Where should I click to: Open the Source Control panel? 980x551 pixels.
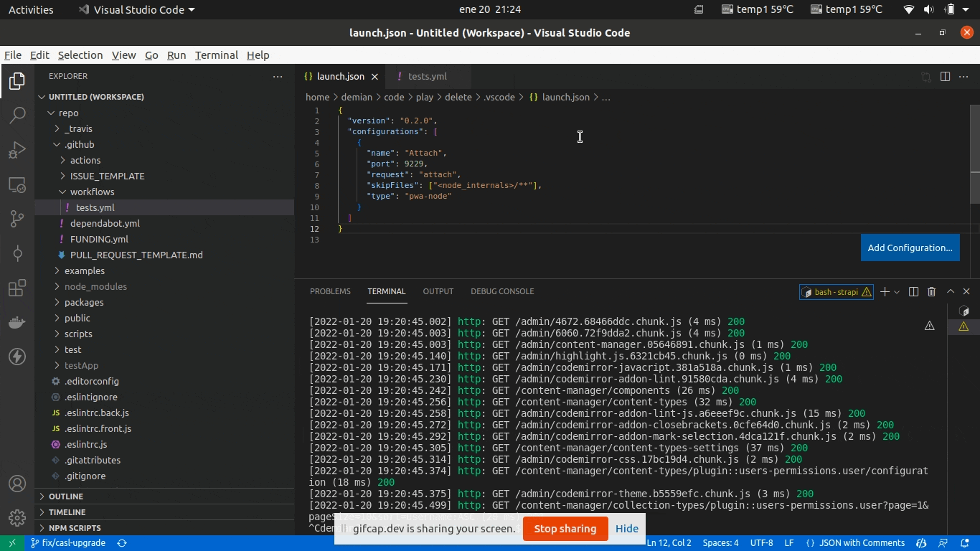[x=17, y=219]
